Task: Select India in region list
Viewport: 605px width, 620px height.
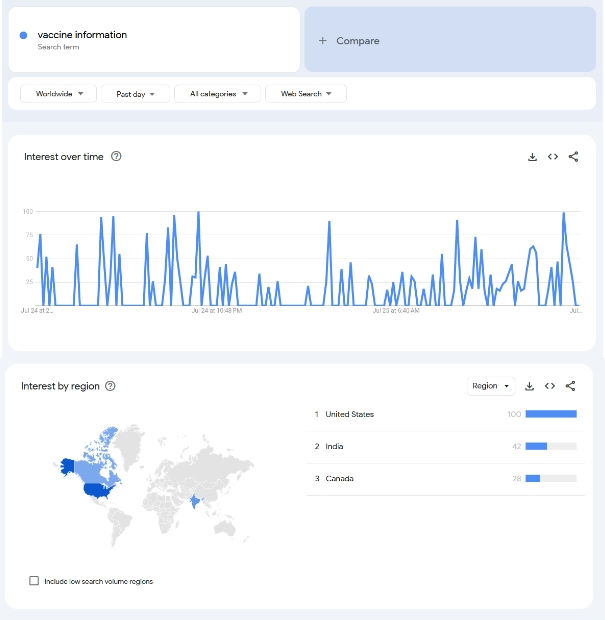Action: 334,446
